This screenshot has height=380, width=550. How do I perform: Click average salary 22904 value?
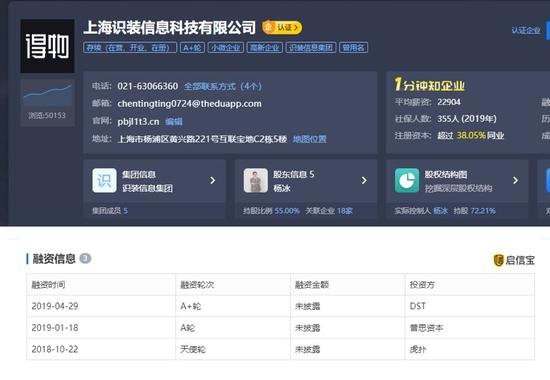pyautogui.click(x=449, y=102)
